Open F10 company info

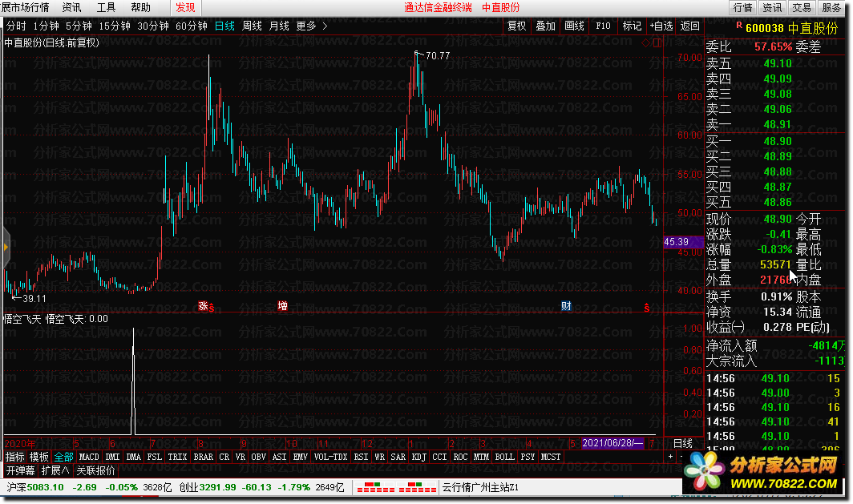coord(603,26)
